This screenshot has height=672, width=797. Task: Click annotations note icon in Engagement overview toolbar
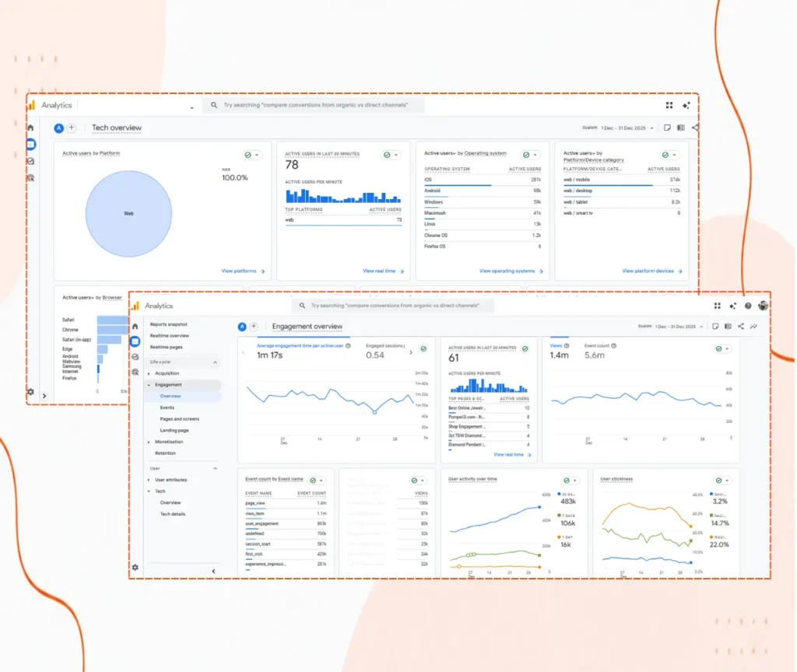coord(715,326)
